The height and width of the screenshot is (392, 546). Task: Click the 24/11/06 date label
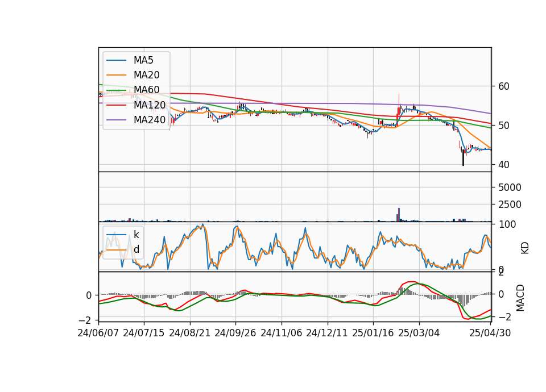tap(282, 333)
